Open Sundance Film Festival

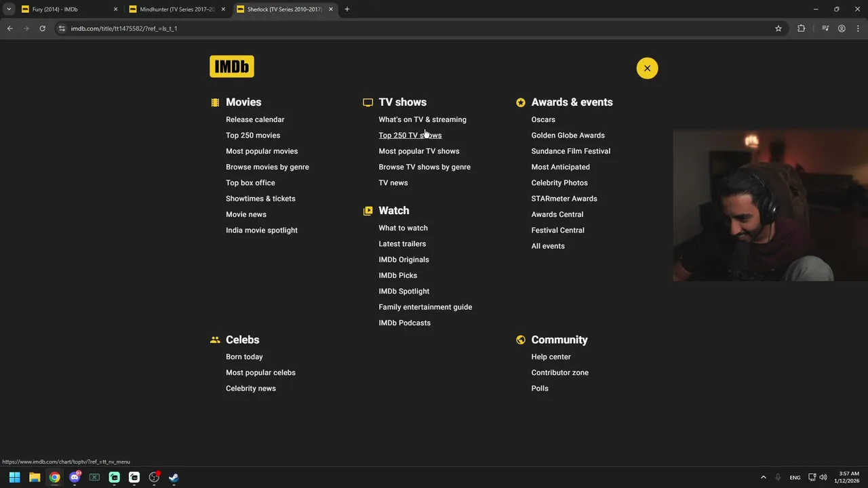coord(571,151)
